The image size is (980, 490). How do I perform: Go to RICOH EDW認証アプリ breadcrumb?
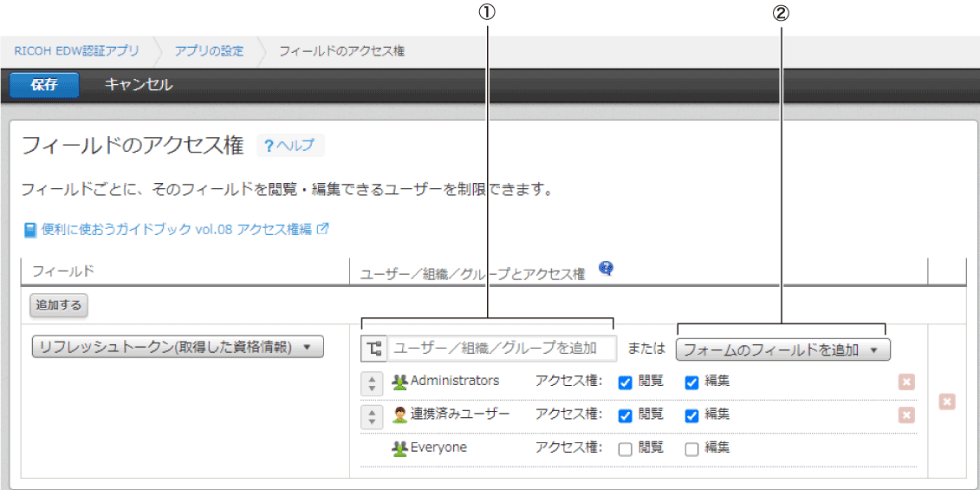coord(76,51)
